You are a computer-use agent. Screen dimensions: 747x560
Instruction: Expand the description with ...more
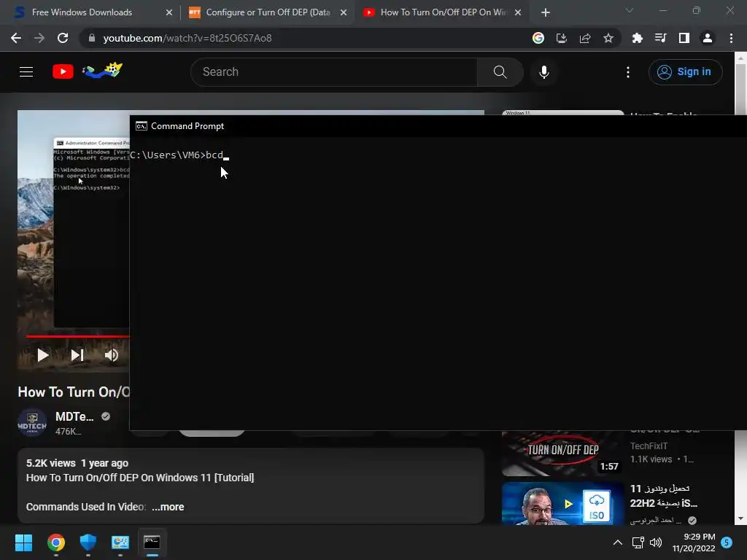[169, 507]
